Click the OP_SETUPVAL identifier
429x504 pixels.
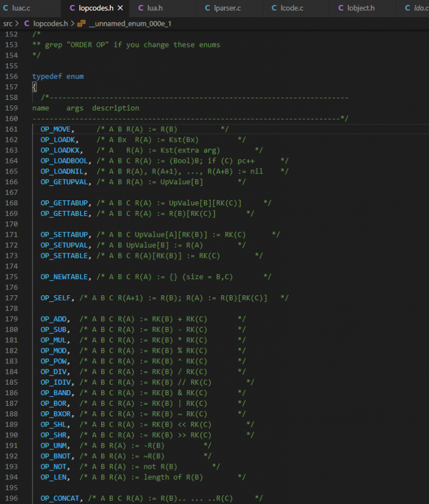tap(64, 245)
